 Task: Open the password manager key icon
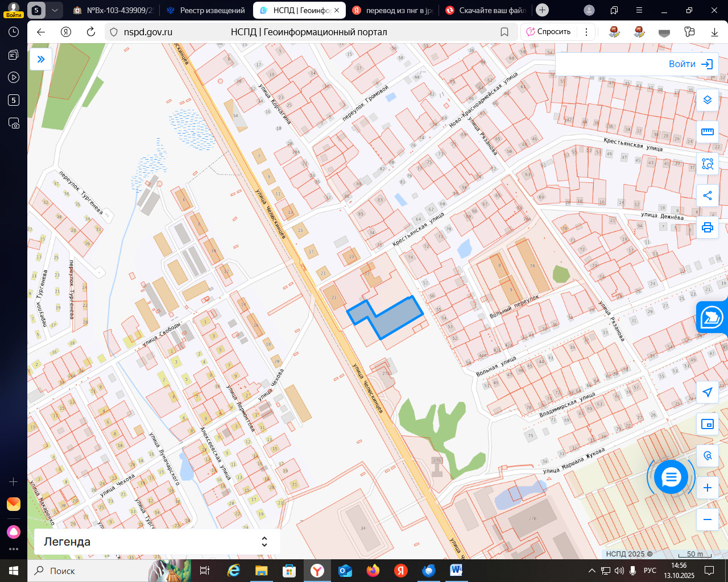(689, 32)
